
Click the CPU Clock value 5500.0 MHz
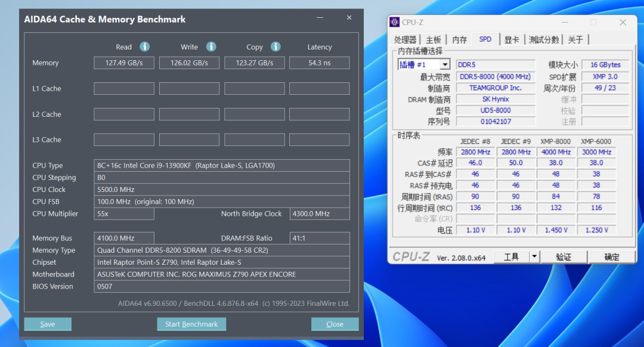coord(222,190)
